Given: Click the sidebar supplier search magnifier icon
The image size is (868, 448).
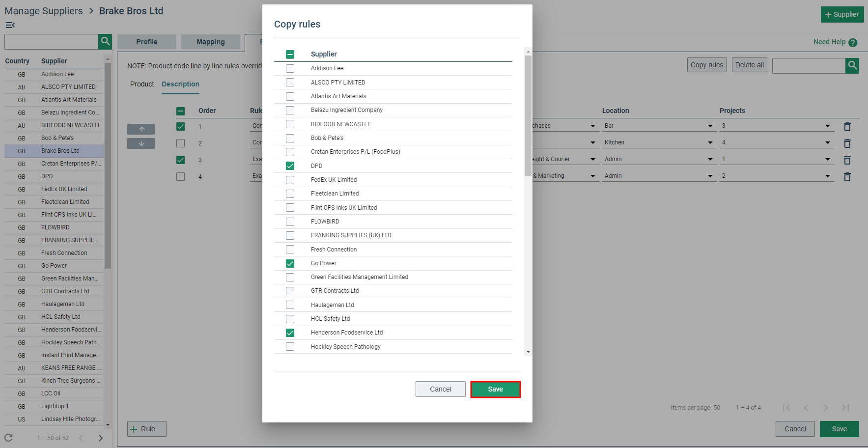Looking at the screenshot, I should (x=105, y=42).
